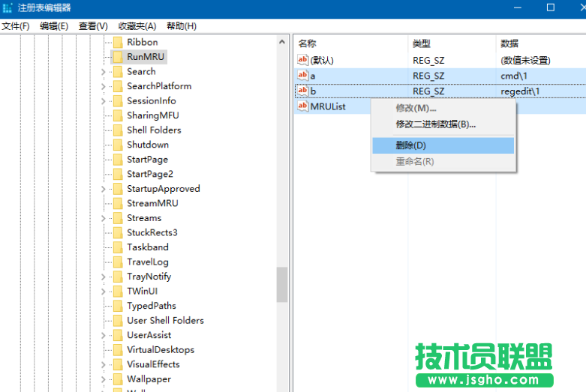Expand the Search tree node
The height and width of the screenshot is (392, 586).
coord(103,72)
